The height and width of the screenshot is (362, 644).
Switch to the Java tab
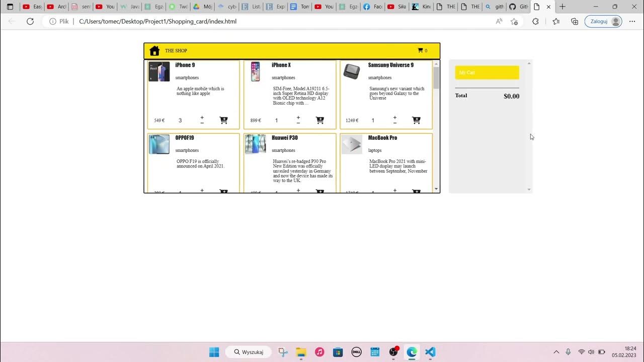click(129, 7)
